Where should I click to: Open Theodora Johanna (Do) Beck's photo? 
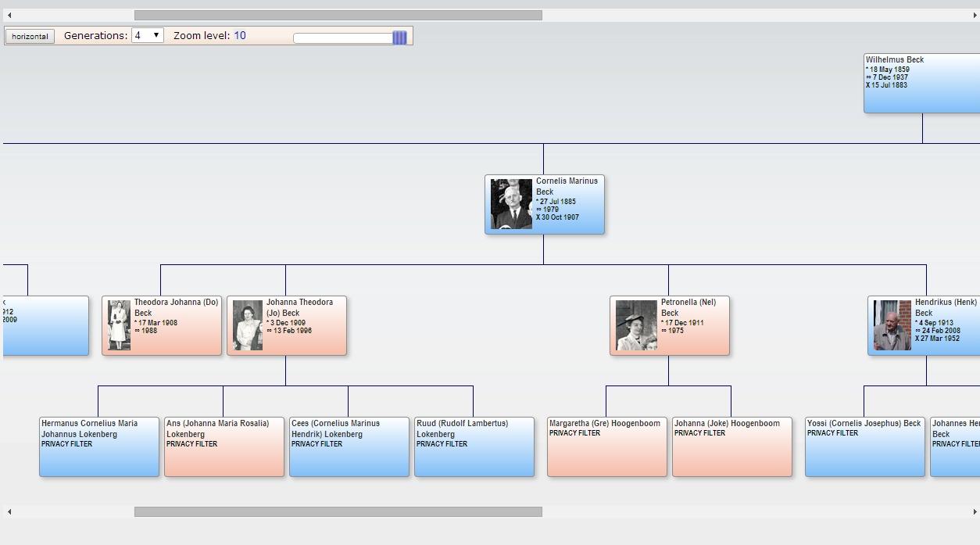click(x=119, y=325)
